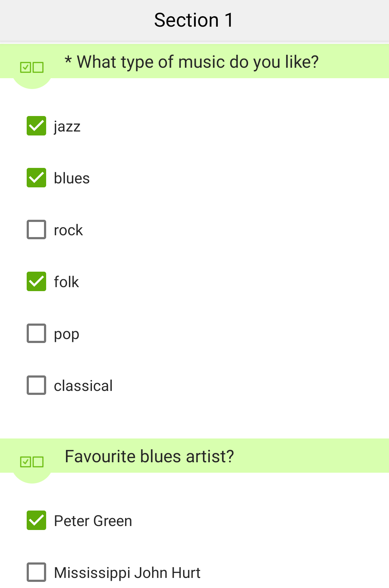This screenshot has height=588, width=389.
Task: Tap the Section 1 header title
Action: click(194, 20)
